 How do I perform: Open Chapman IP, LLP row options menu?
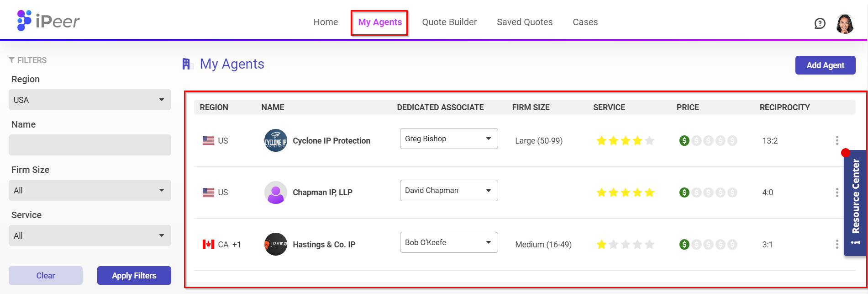(836, 192)
